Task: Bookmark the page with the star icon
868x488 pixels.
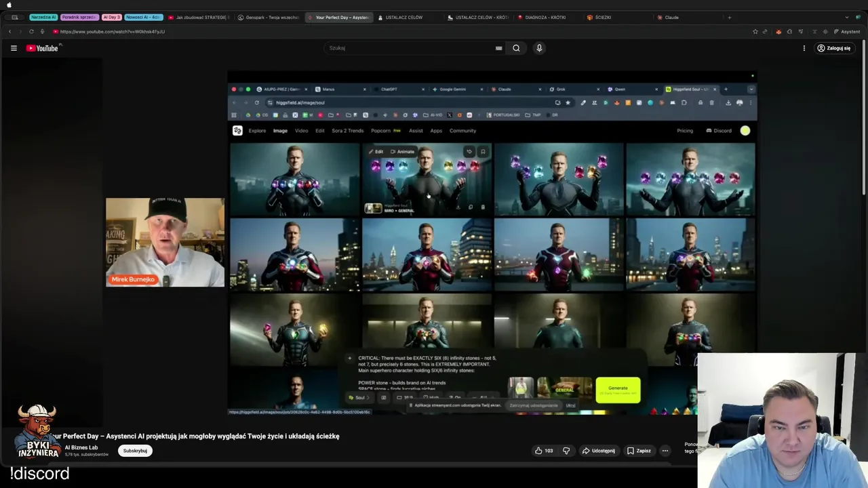Action: (x=755, y=32)
